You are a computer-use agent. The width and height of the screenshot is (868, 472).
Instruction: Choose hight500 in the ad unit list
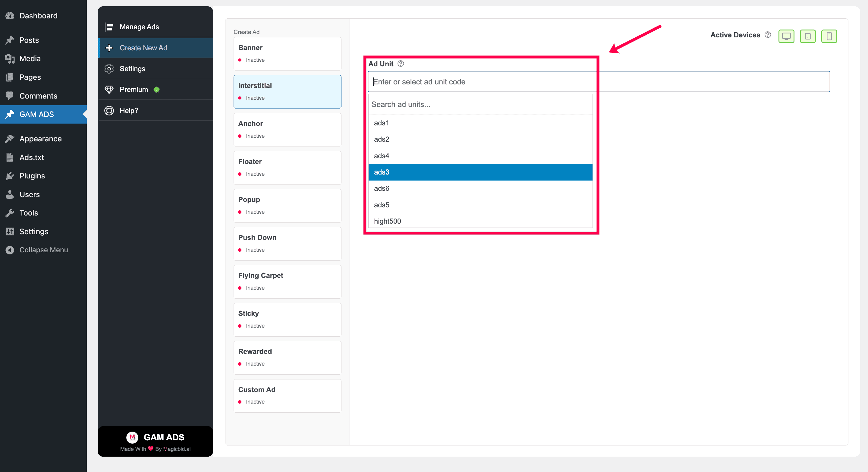[x=480, y=221]
